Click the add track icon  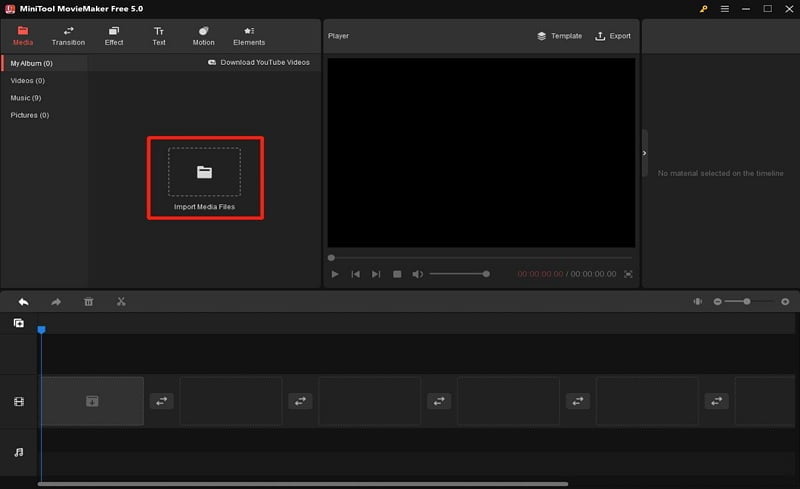pyautogui.click(x=19, y=323)
